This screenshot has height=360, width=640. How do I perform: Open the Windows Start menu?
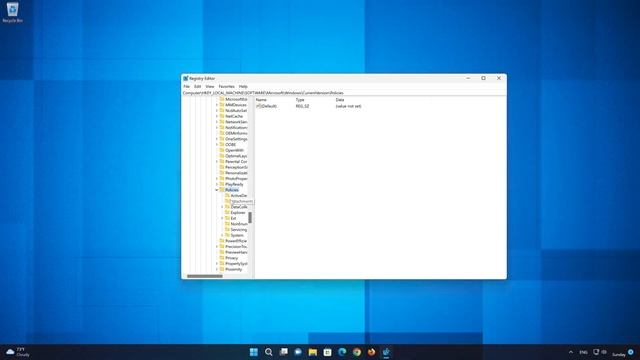(253, 352)
